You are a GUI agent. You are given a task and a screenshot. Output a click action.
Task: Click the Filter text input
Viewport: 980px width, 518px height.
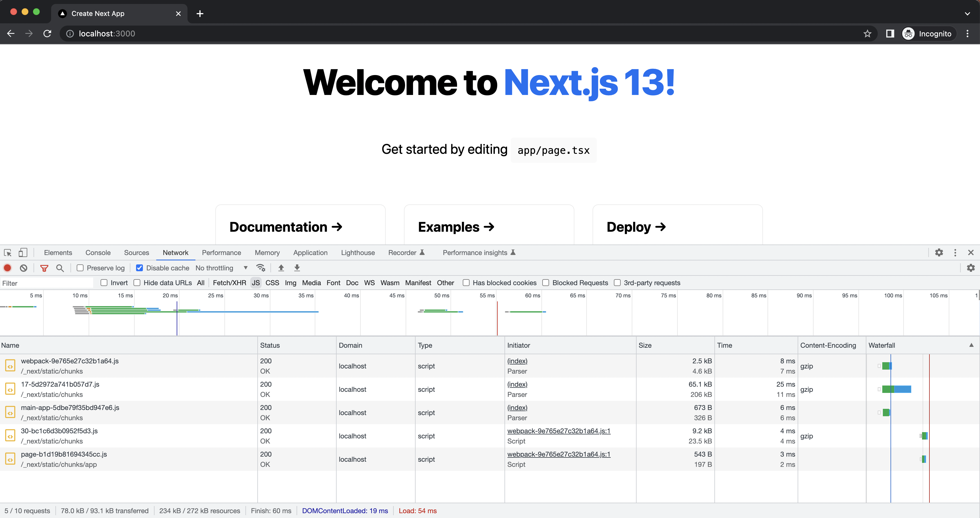[x=46, y=283]
